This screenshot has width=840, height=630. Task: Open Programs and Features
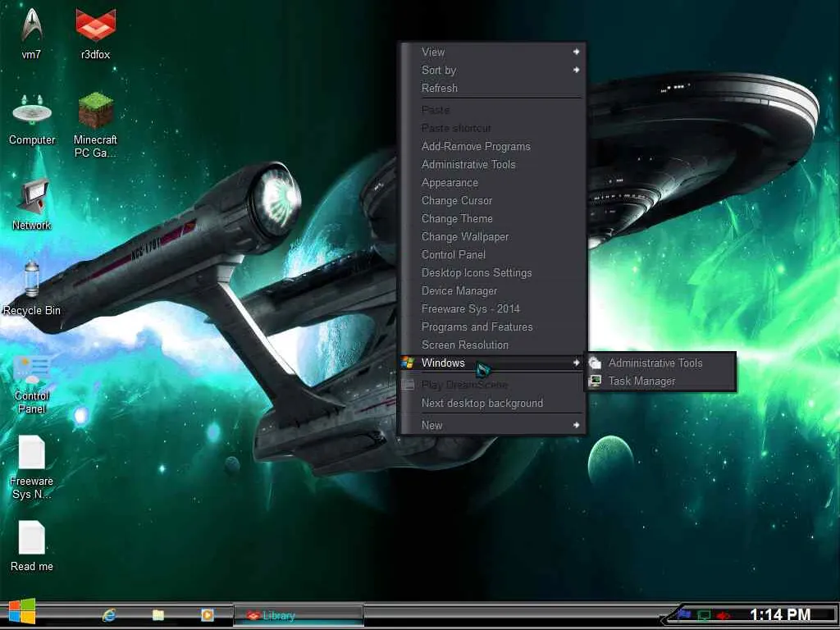click(493, 326)
